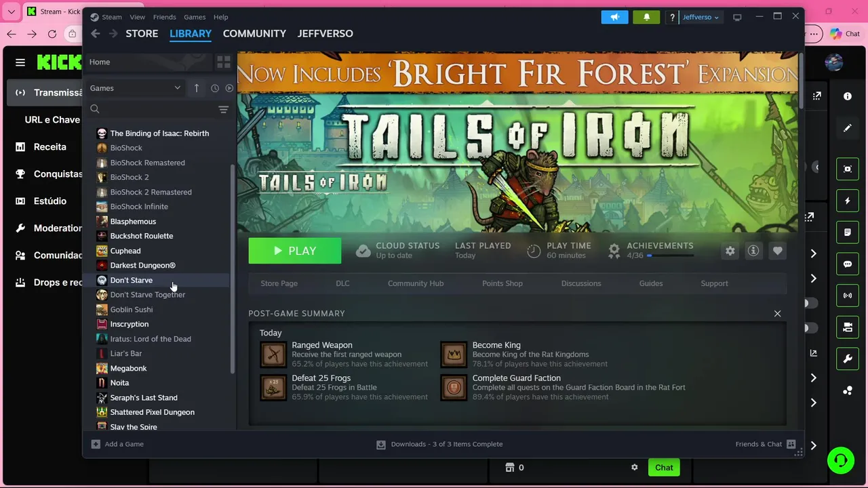Open the Help menu

tap(220, 17)
